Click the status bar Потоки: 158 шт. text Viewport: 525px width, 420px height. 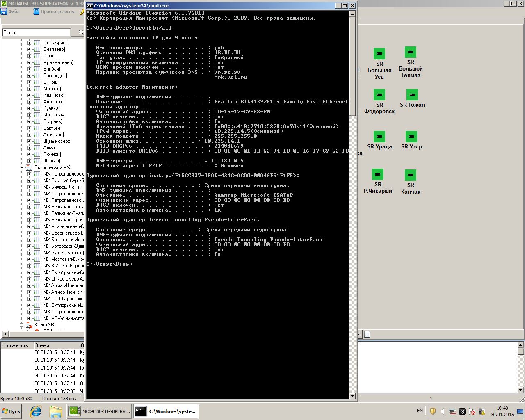point(59,399)
